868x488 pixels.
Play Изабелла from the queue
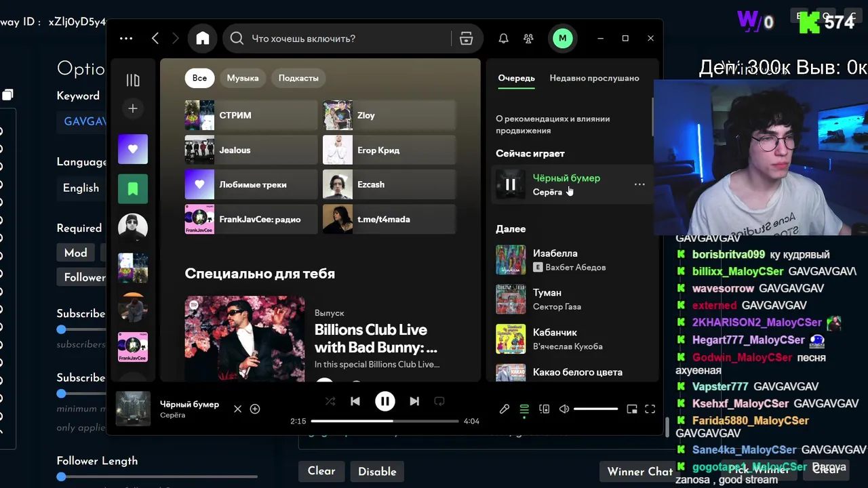coord(572,260)
